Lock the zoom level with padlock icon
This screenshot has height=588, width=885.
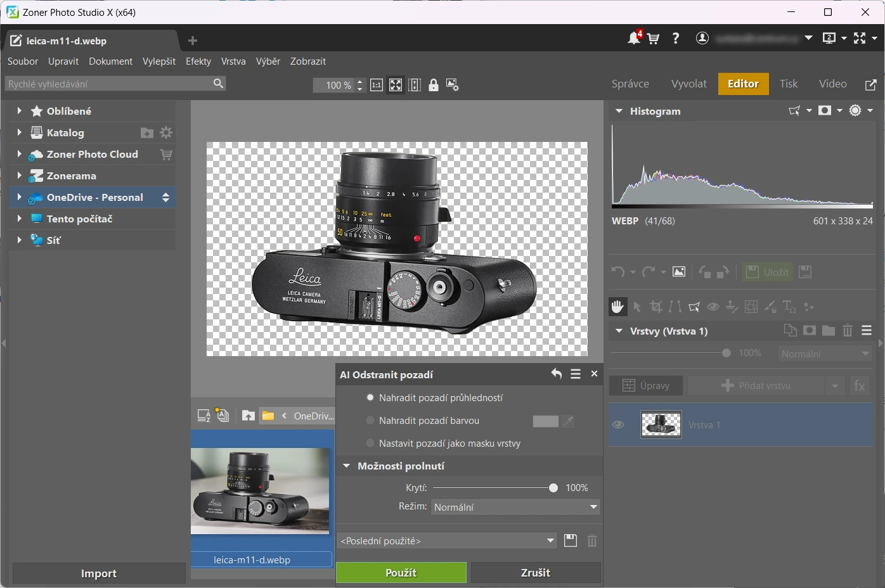point(434,84)
